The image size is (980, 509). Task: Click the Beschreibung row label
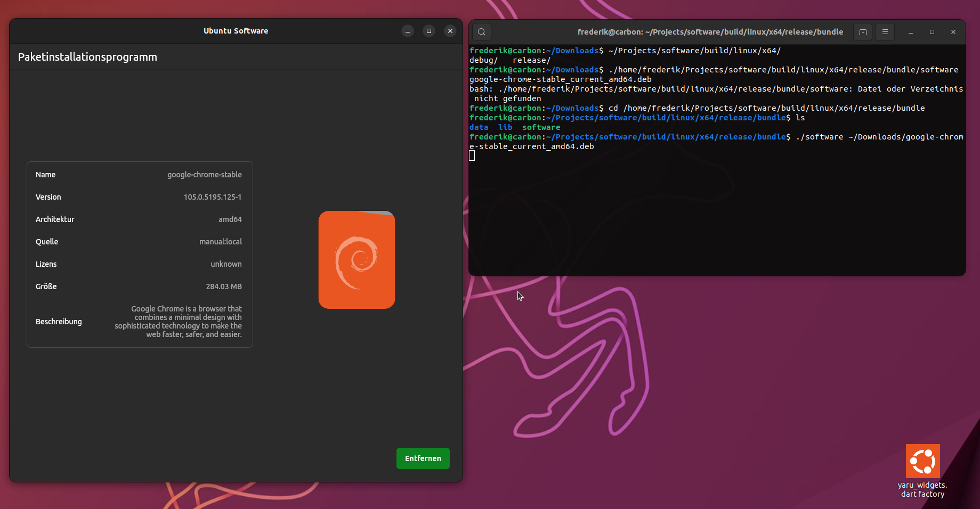[59, 322]
